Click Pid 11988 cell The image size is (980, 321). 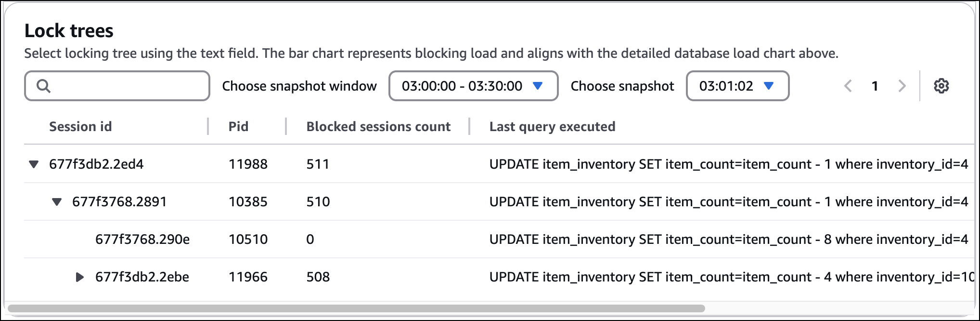248,164
